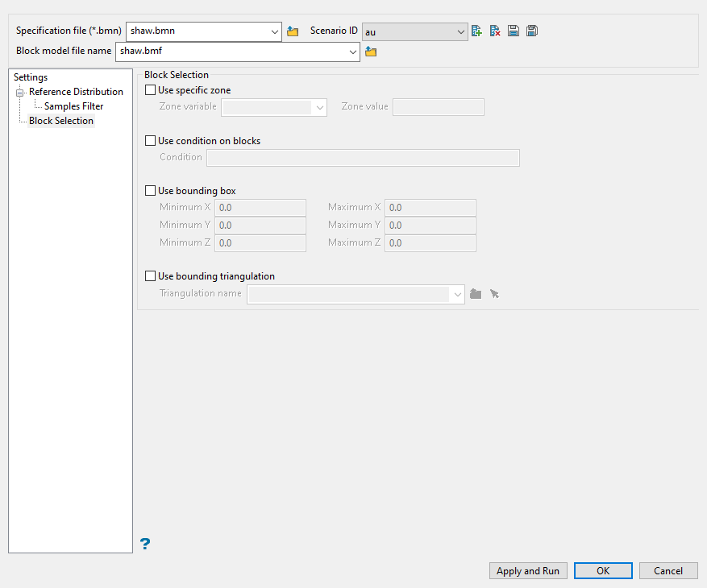This screenshot has width=707, height=588.
Task: Click Minimum X field
Action: (260, 208)
